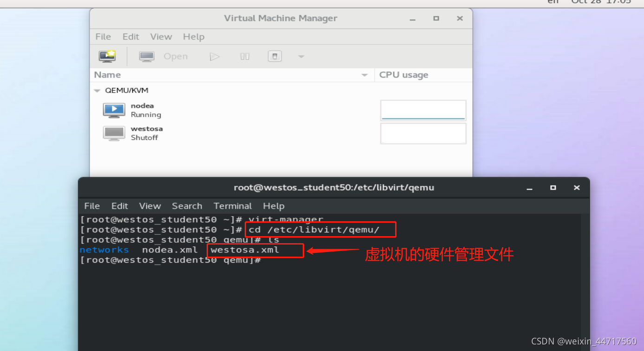This screenshot has width=644, height=351.
Task: Click the westosa CPU usage graph
Action: (x=423, y=133)
